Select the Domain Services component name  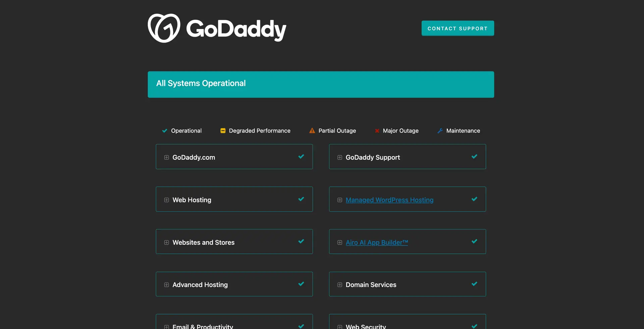pyautogui.click(x=371, y=285)
